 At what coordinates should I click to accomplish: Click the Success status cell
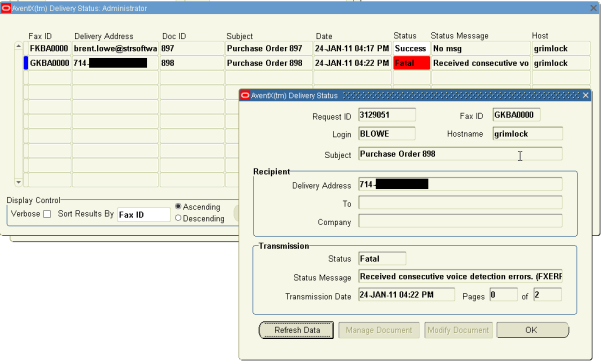pos(412,49)
